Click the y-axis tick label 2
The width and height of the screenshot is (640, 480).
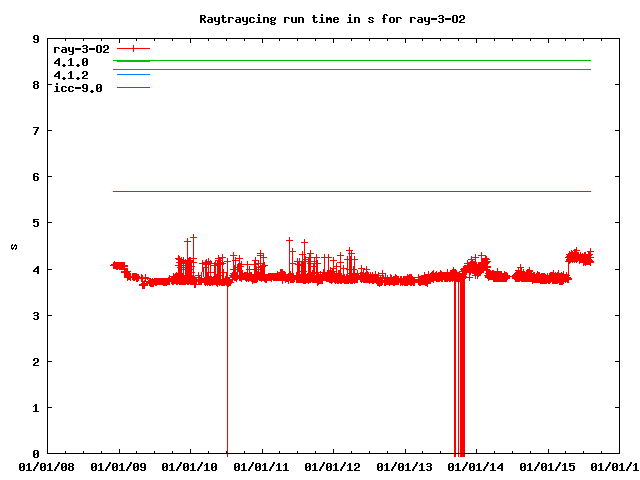point(36,361)
